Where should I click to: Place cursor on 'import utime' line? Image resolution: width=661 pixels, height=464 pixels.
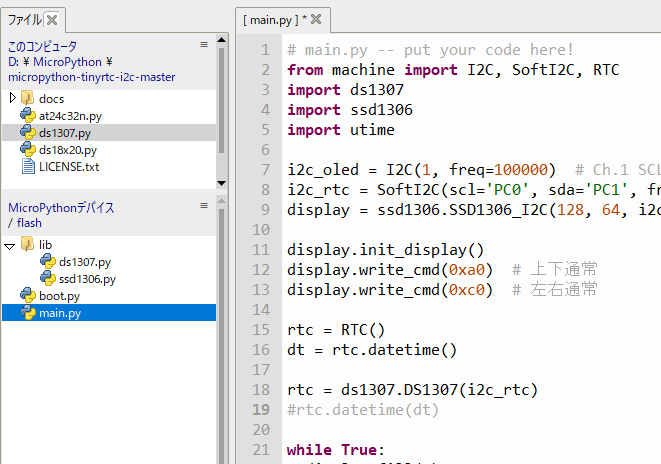[341, 130]
